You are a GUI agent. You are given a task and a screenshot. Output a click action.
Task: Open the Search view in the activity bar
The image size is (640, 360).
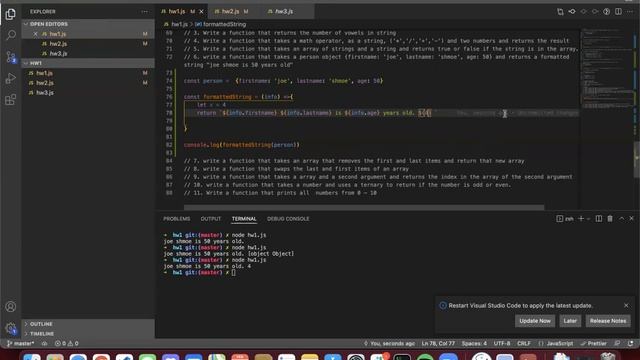(x=11, y=35)
